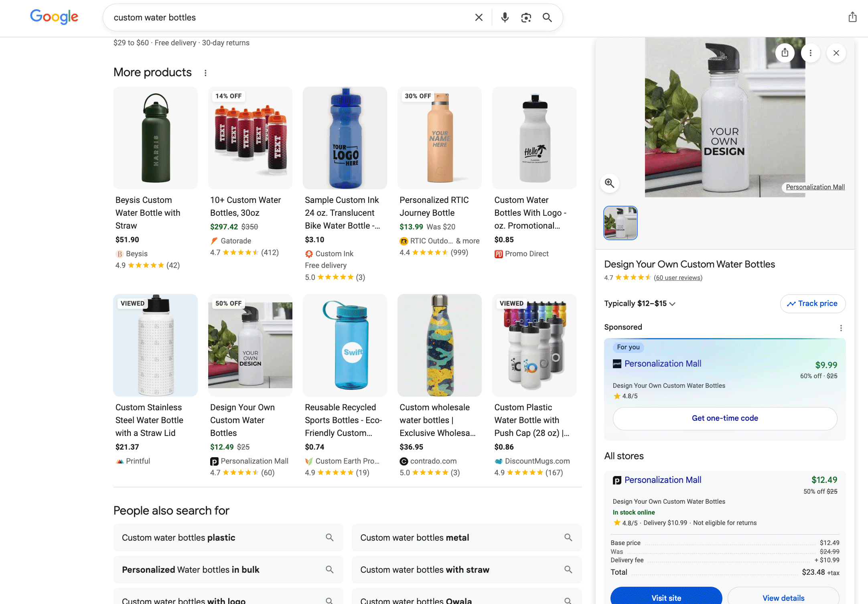Open Promo Direct 'Hello' bottle image

pos(534,138)
